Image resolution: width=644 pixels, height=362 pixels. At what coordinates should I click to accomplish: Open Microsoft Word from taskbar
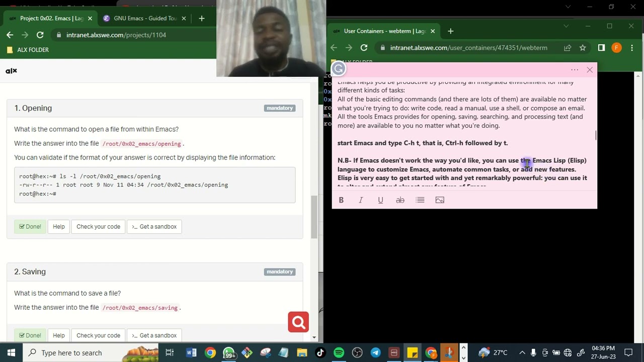pyautogui.click(x=191, y=353)
